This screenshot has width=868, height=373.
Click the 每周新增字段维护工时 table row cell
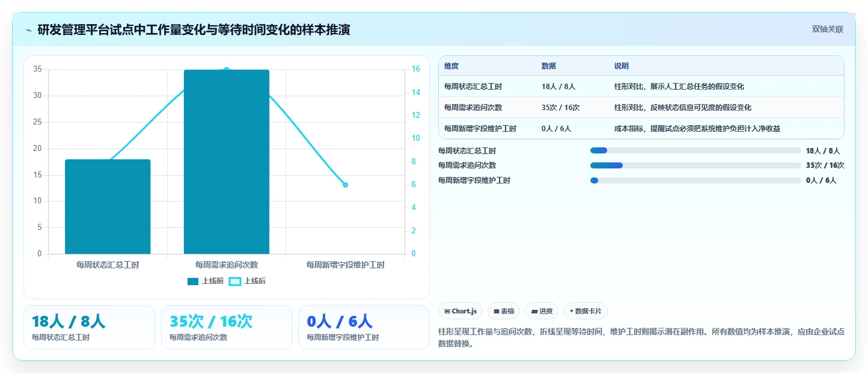[480, 129]
